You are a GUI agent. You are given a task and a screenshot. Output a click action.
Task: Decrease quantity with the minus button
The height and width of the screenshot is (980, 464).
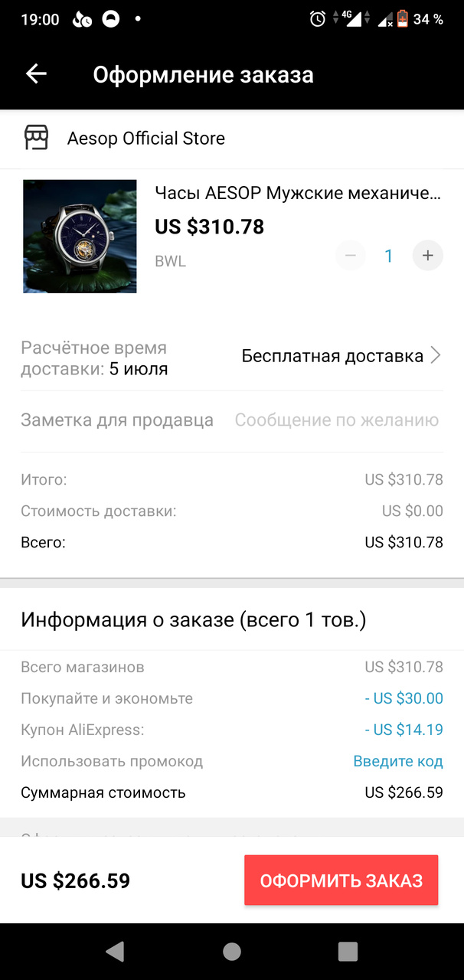click(351, 256)
